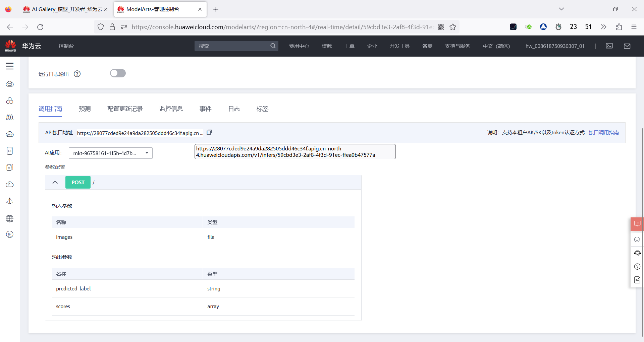
Task: Click the smiley satisfaction icon on the right
Action: pyautogui.click(x=637, y=240)
